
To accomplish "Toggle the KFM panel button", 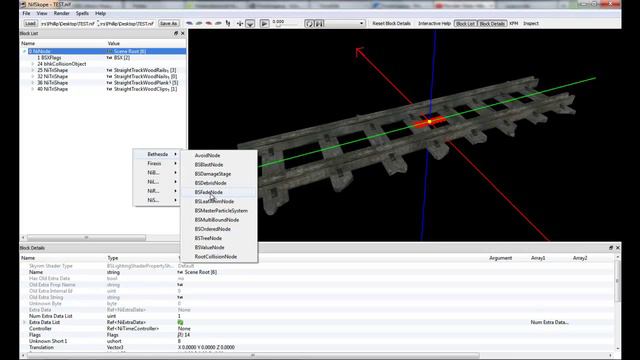I will click(x=513, y=24).
